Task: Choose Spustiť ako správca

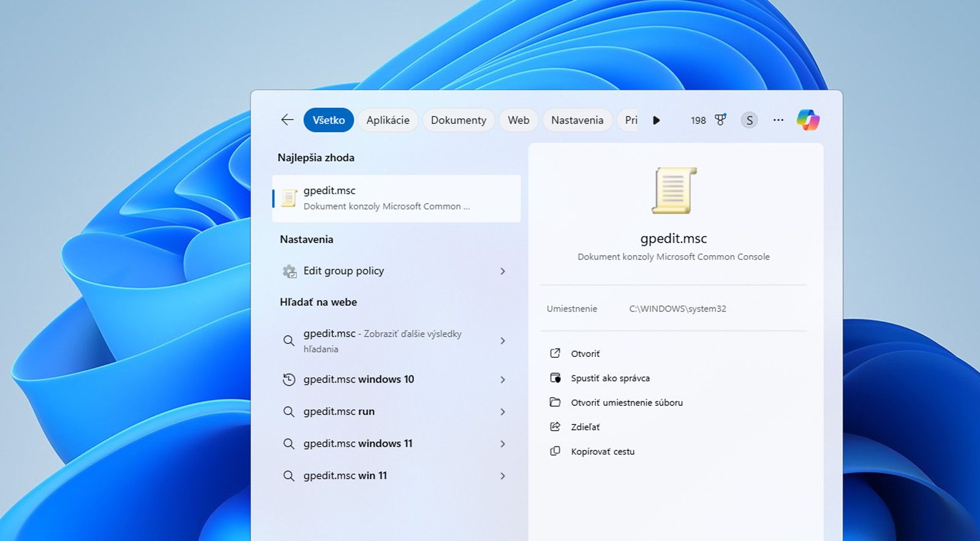Action: 610,378
